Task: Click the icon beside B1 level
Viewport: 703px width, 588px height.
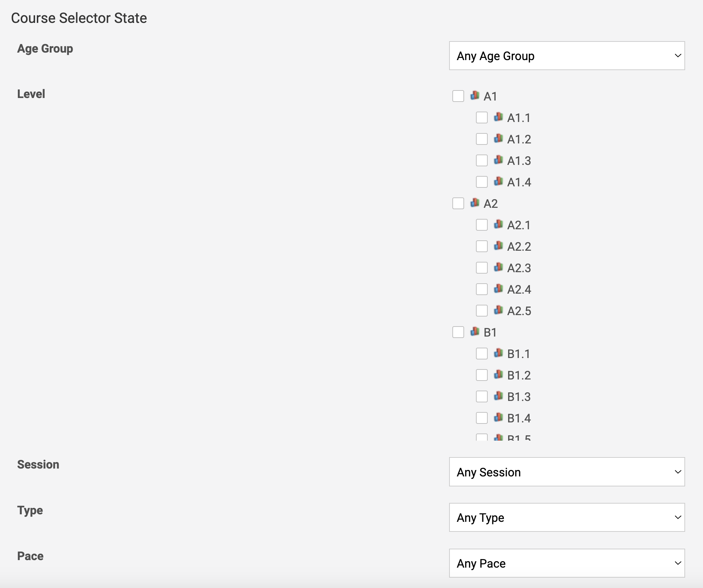Action: pos(475,332)
